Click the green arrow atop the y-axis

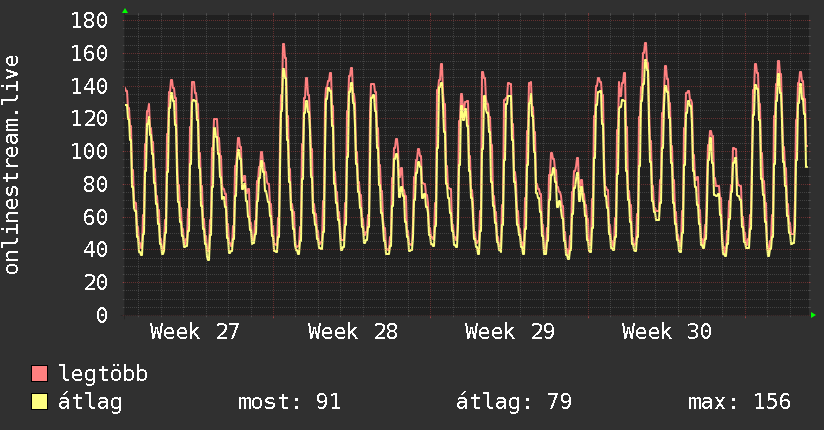(x=125, y=11)
